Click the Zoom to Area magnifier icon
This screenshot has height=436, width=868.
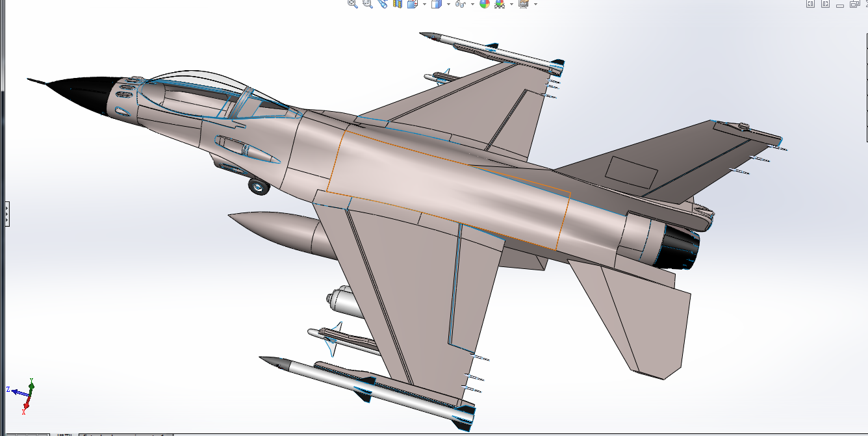coord(368,3)
